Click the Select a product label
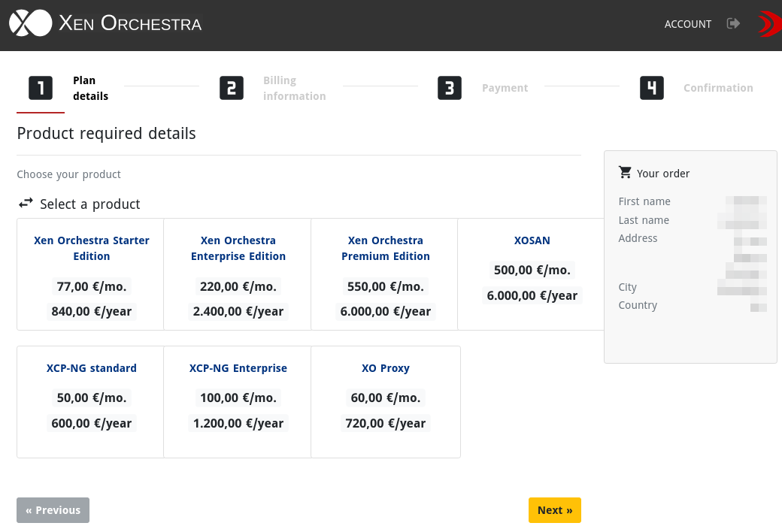 [x=90, y=204]
